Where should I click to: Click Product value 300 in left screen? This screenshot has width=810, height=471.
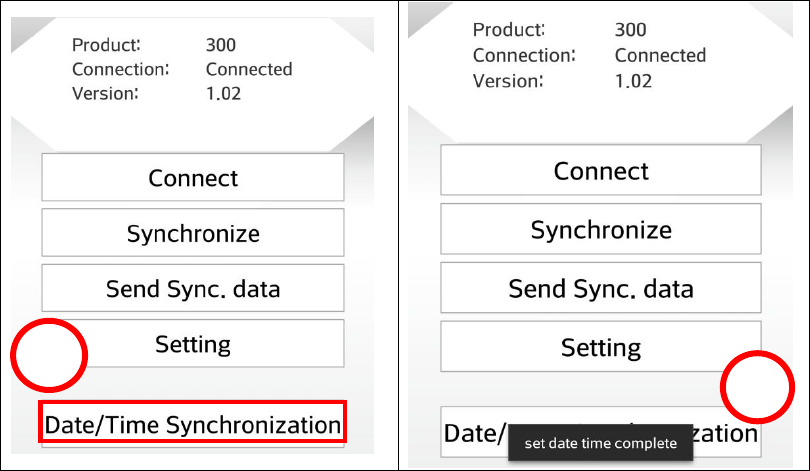pos(221,45)
